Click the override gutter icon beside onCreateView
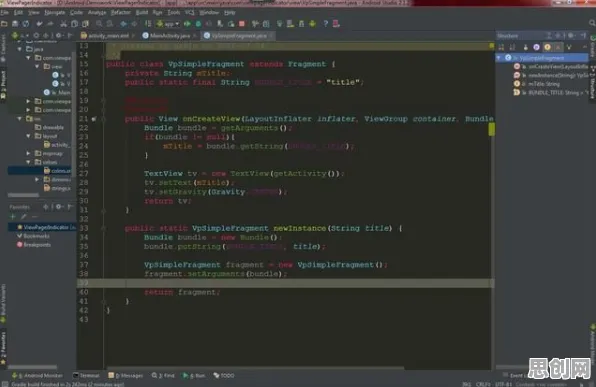Viewport: 596px width, 387px height. (x=94, y=119)
